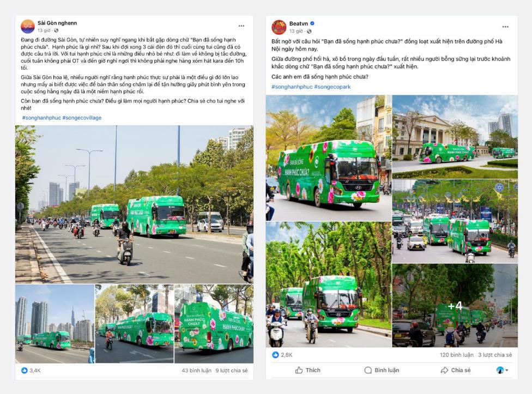Viewport: 532px width, 394px height.
Task: Open main photo of green buses on Saigon road
Action: point(134,204)
